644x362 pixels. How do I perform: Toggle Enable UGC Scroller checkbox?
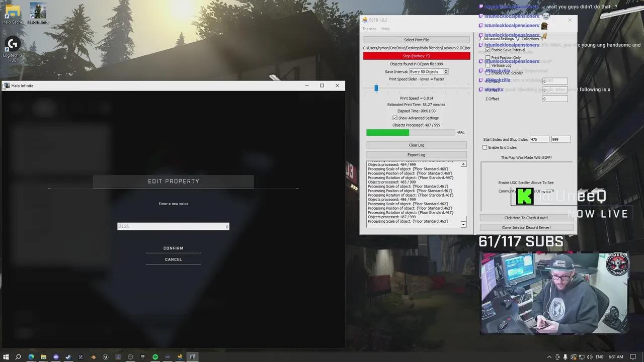488,73
